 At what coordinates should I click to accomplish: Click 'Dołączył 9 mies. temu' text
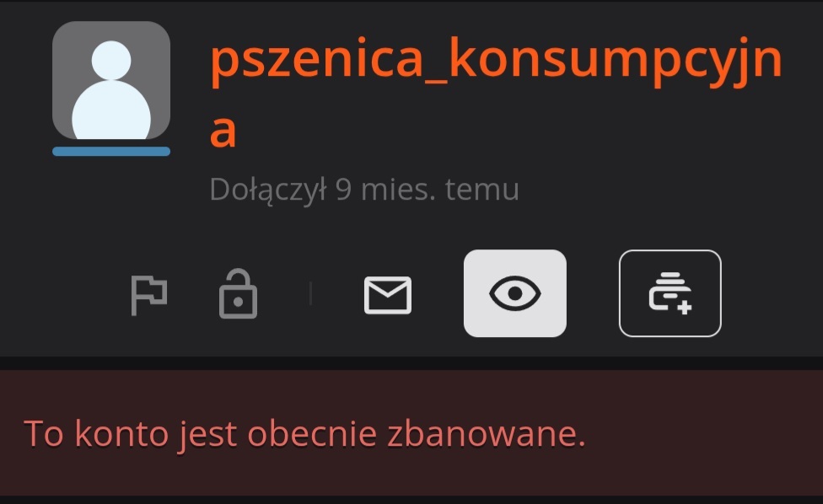point(364,190)
